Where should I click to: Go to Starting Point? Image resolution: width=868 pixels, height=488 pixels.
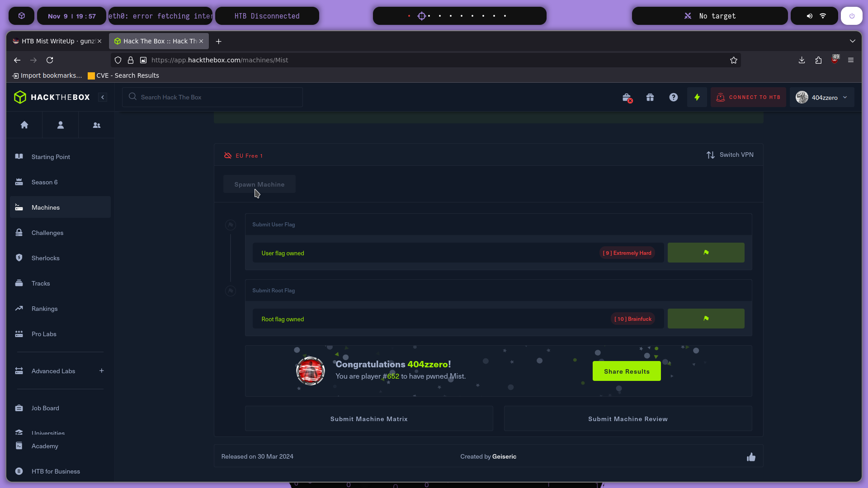point(60,157)
